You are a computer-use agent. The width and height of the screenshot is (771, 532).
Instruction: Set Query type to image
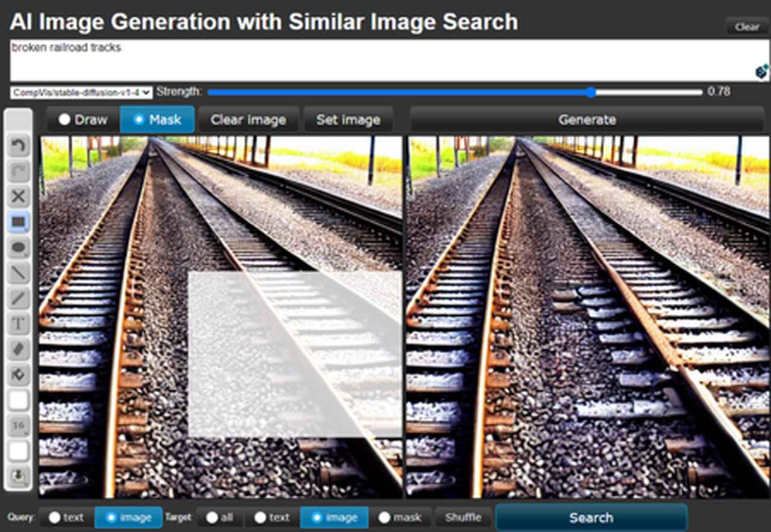pyautogui.click(x=128, y=518)
